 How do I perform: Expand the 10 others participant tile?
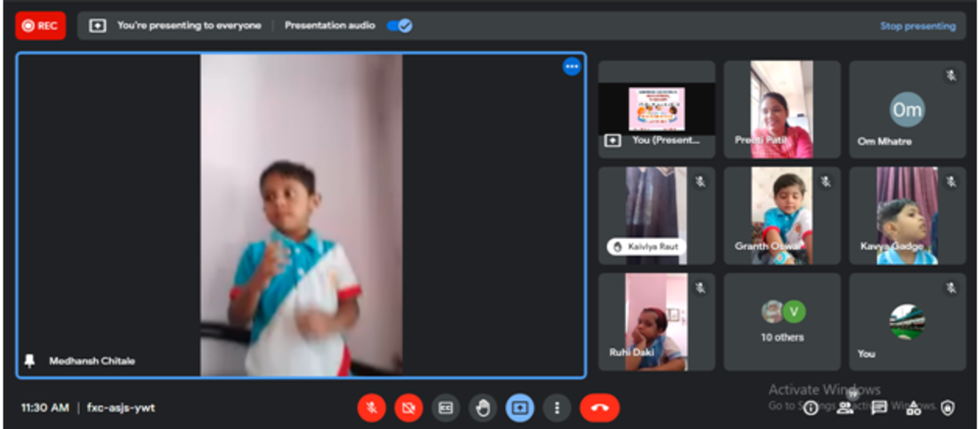[x=782, y=321]
